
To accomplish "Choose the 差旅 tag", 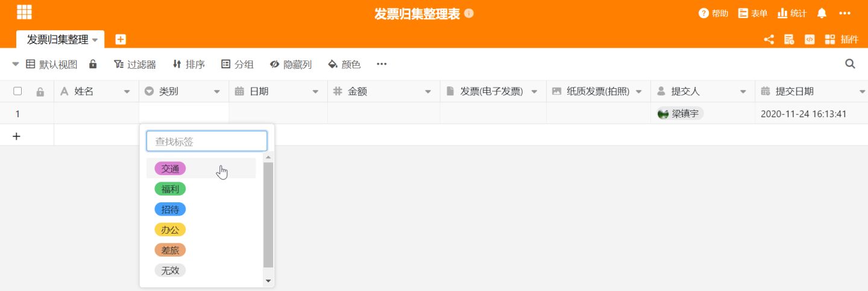I will [x=170, y=250].
